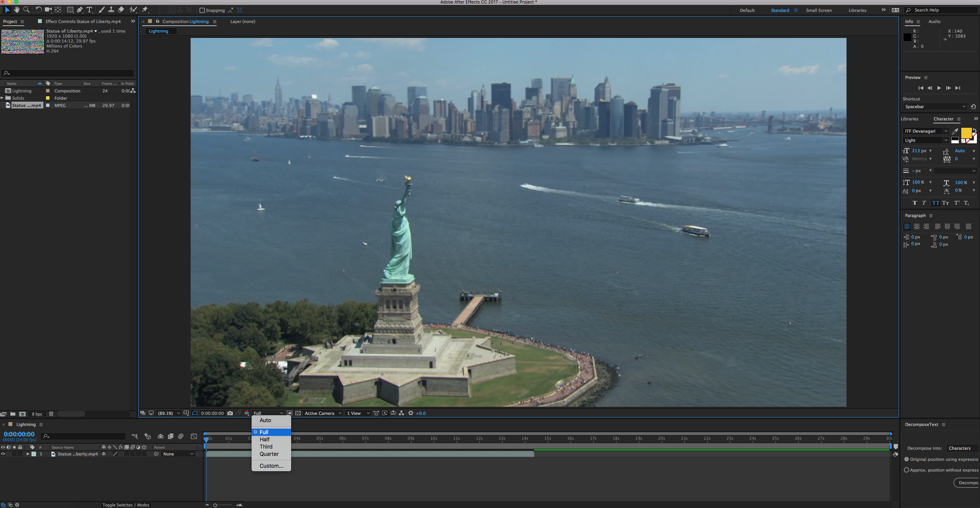Expand the Statue of Liberty layer properties

point(28,454)
